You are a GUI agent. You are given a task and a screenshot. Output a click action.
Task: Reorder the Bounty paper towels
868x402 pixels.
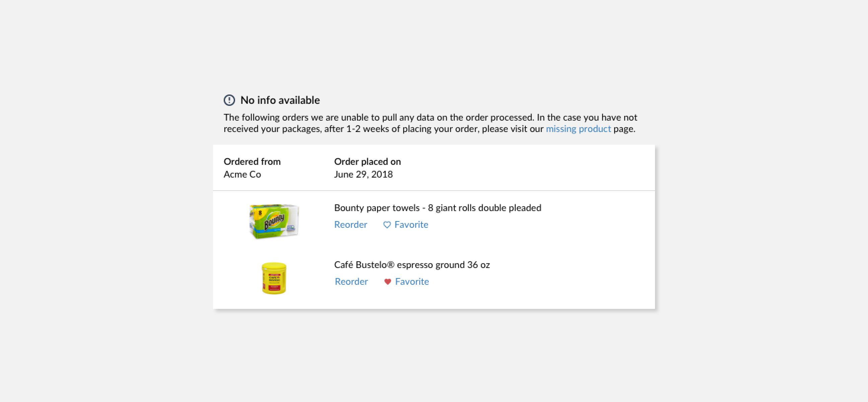(x=350, y=225)
